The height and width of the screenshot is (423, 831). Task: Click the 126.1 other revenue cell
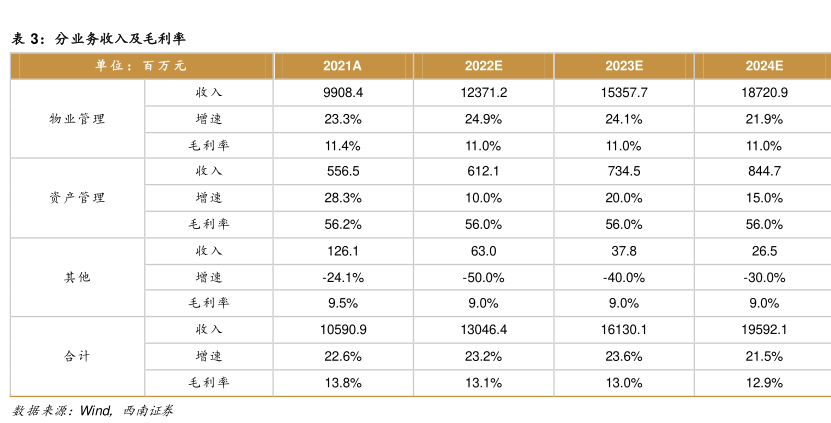342,250
